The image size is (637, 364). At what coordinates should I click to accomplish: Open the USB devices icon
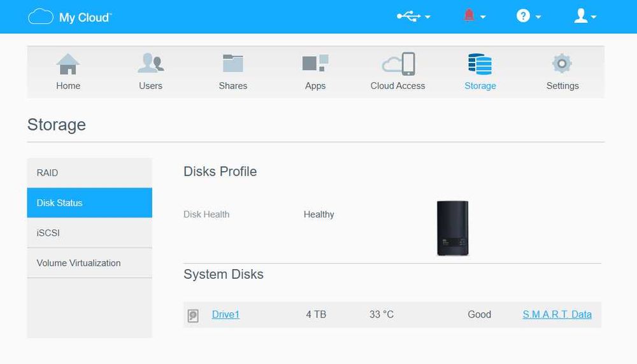click(x=409, y=17)
